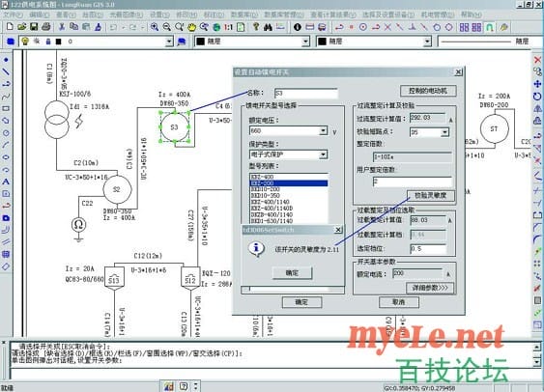Click the Zoom in magnifier icon
This screenshot has height=392, width=544.
tap(155, 27)
